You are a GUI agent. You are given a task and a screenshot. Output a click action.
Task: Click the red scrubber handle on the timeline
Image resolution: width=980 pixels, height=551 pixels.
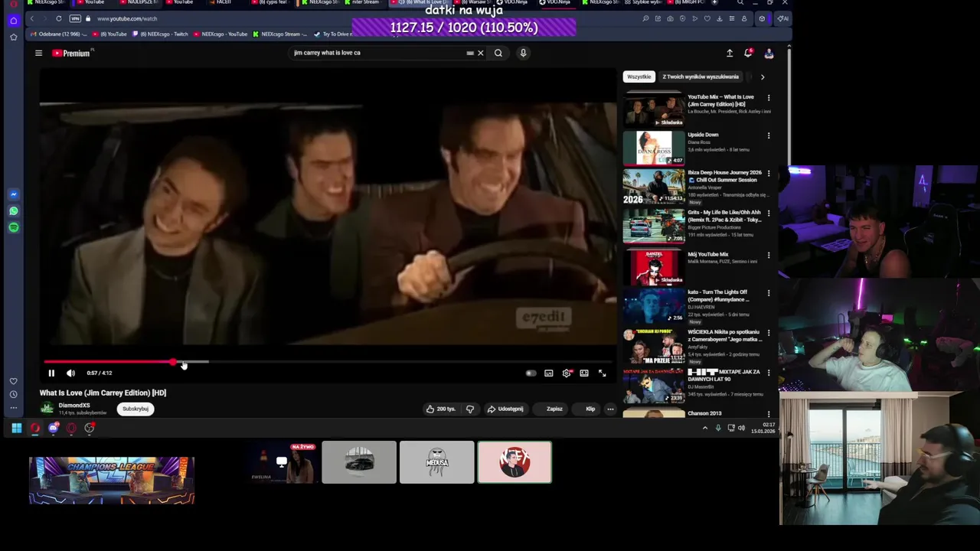coord(173,362)
